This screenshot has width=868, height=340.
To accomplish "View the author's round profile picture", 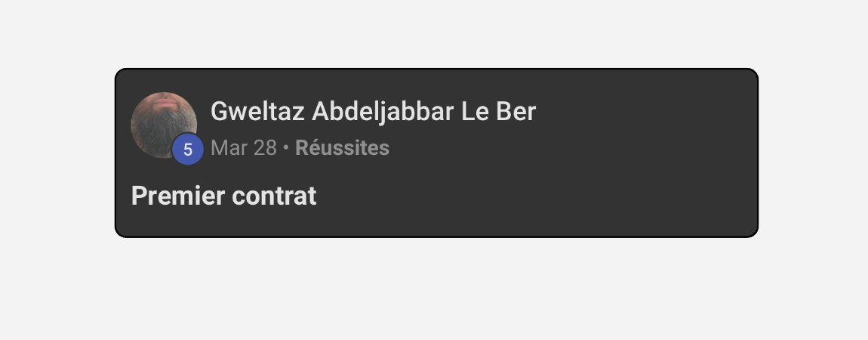I will click(x=163, y=125).
